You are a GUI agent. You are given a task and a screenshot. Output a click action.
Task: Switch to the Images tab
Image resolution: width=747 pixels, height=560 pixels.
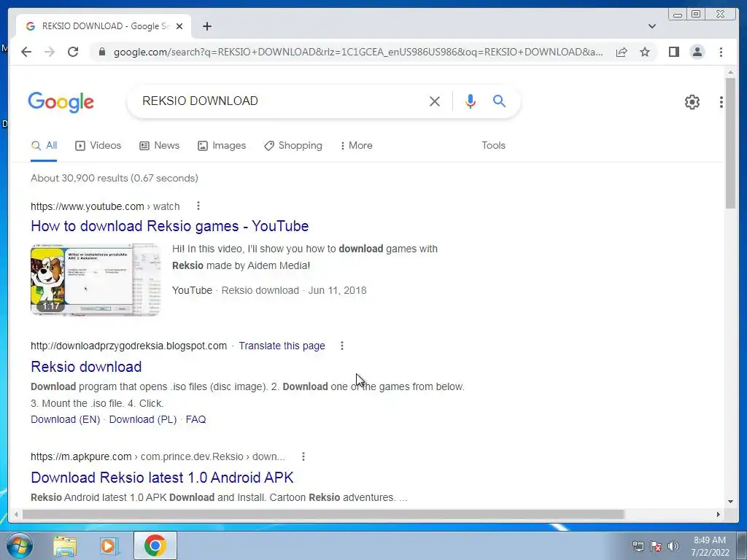click(x=222, y=146)
